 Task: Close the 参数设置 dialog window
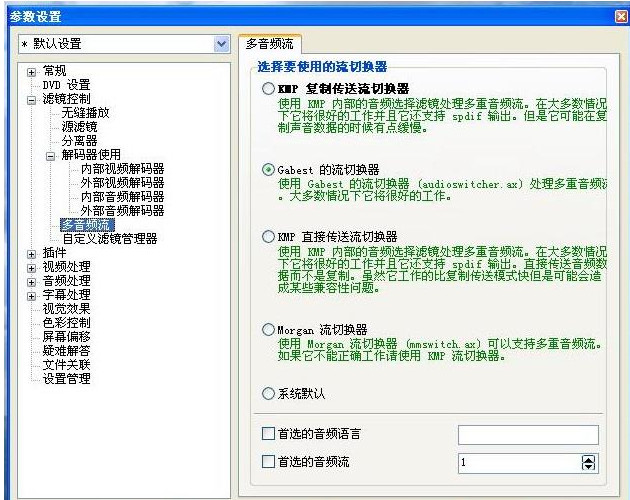point(621,18)
